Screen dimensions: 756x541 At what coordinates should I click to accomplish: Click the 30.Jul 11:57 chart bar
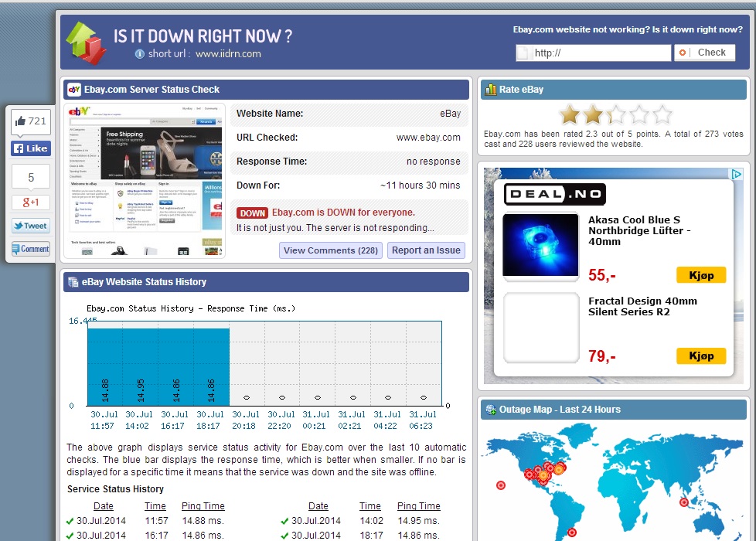click(x=105, y=367)
